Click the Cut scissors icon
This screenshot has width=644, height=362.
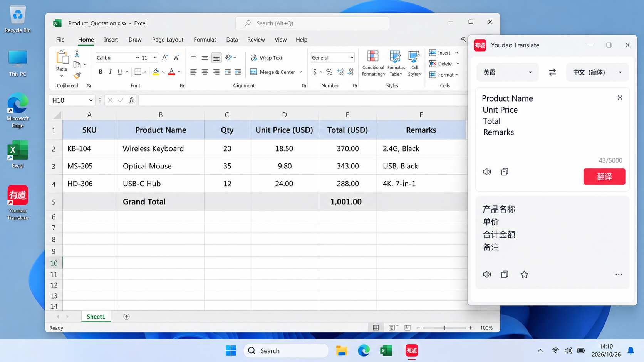point(77,53)
